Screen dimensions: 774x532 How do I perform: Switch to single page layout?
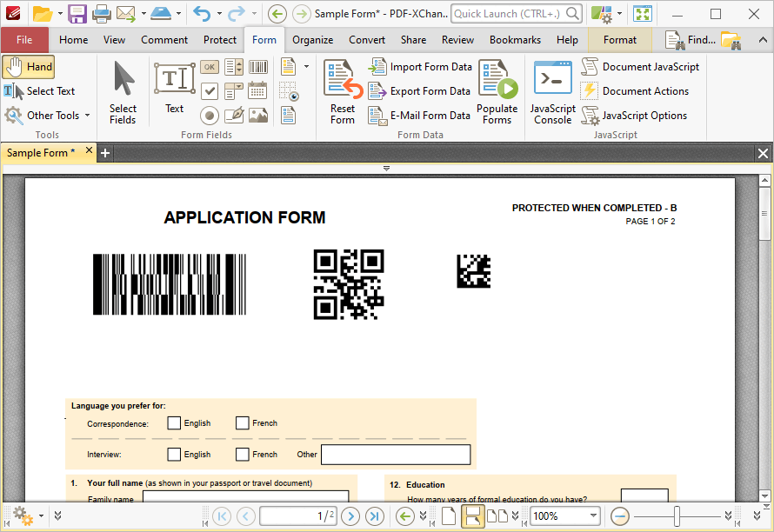[x=448, y=516]
